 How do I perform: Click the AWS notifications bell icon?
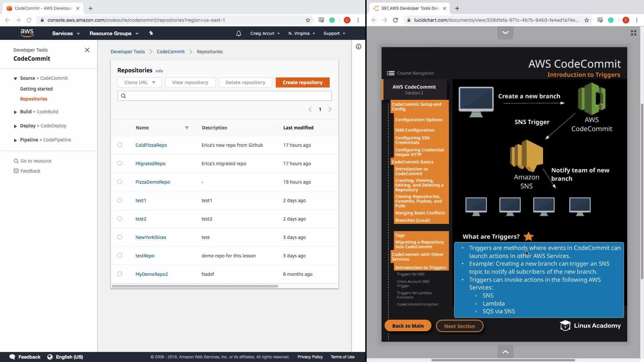tap(238, 34)
